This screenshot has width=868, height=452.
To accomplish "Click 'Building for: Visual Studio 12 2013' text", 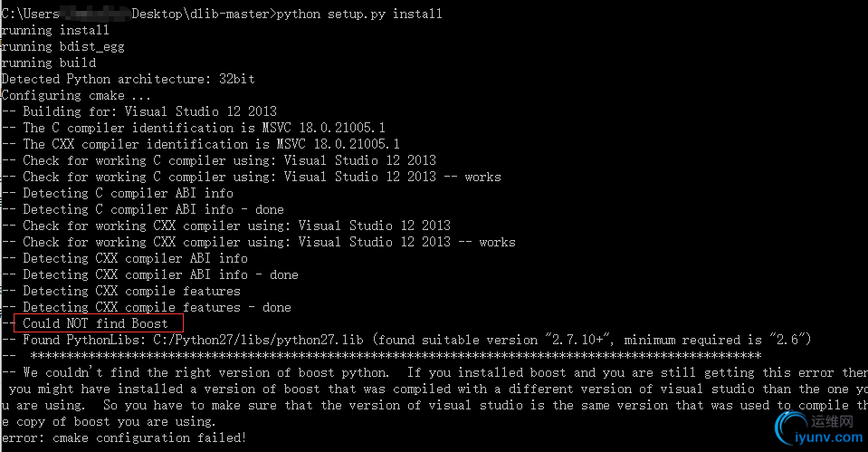I will tap(149, 111).
